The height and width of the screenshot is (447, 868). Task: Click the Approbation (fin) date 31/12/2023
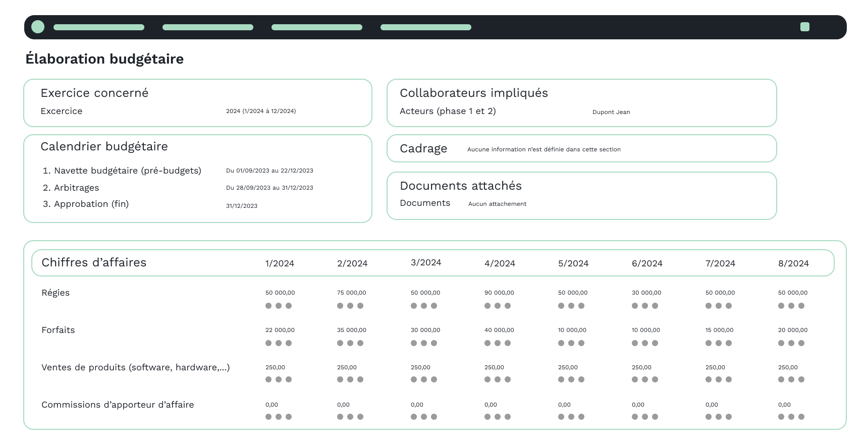pyautogui.click(x=242, y=206)
